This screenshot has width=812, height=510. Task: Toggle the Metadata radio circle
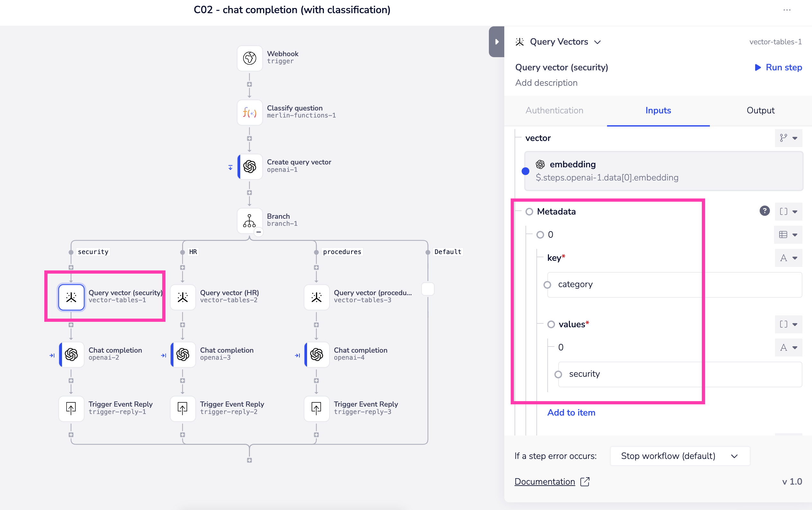click(x=529, y=212)
